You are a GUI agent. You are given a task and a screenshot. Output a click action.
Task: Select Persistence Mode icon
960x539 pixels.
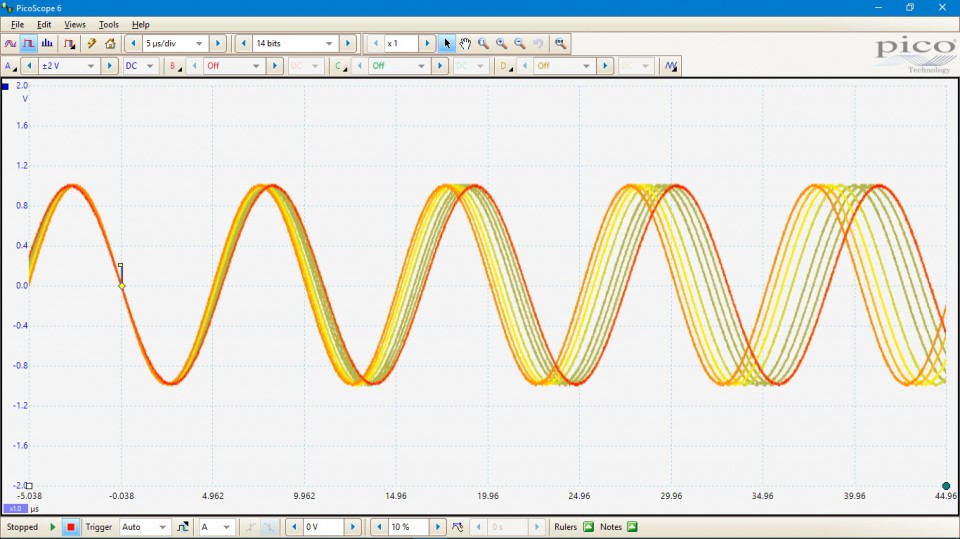[x=28, y=44]
